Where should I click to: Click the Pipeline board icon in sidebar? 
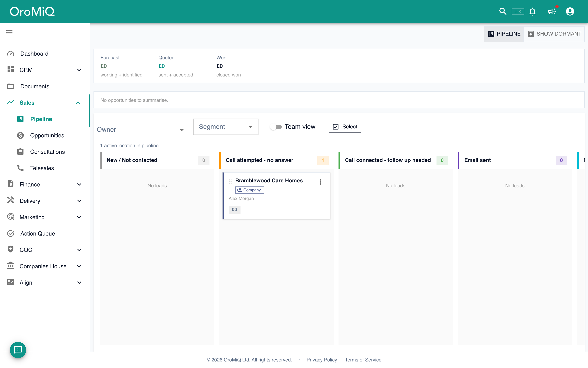point(20,119)
